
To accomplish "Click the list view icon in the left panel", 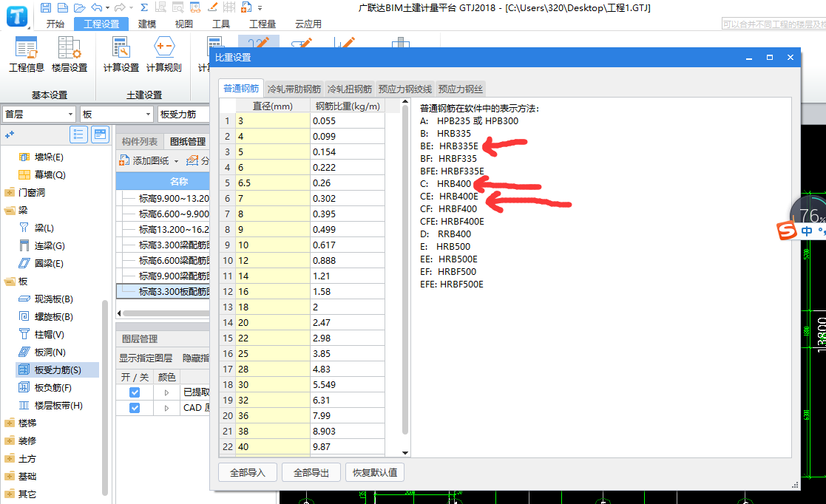I will point(78,134).
